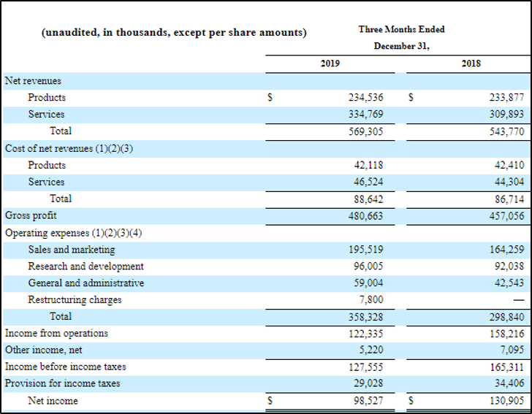Screen dimensions: 532x414
Task: Click 'Research and development' row label
Action: [x=85, y=267]
